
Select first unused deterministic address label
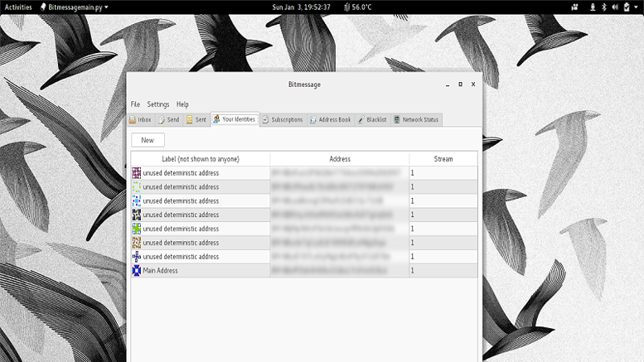coord(181,173)
